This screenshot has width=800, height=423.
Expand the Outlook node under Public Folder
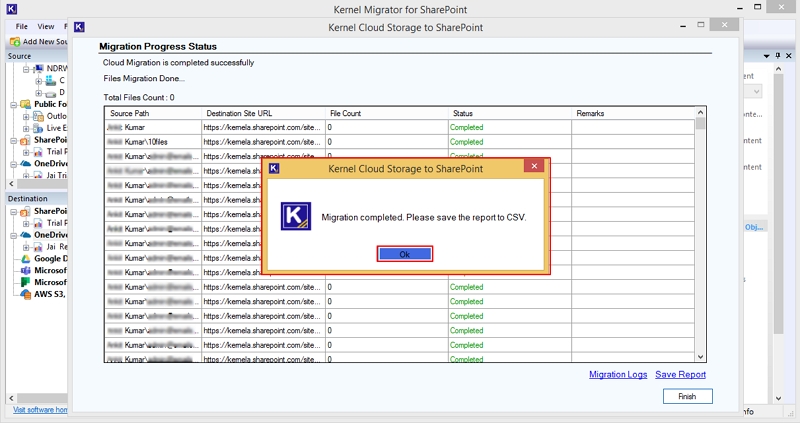pyautogui.click(x=26, y=117)
